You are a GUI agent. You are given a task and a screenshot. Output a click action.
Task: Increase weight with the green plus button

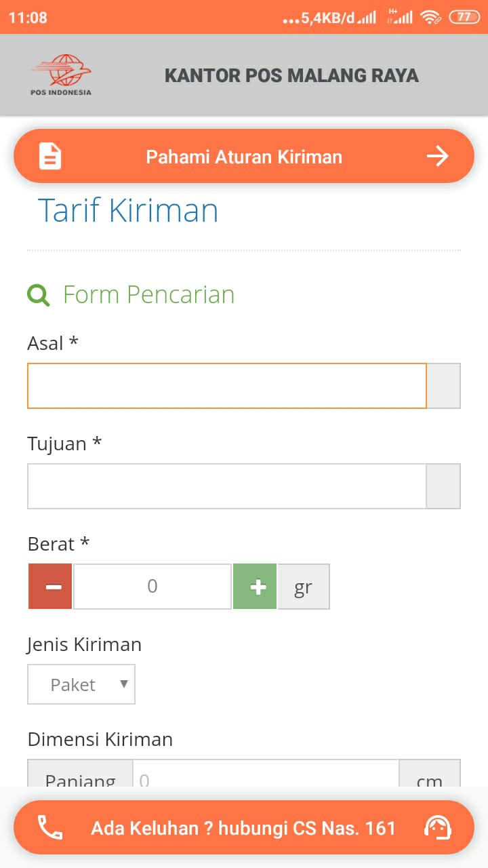coord(255,586)
